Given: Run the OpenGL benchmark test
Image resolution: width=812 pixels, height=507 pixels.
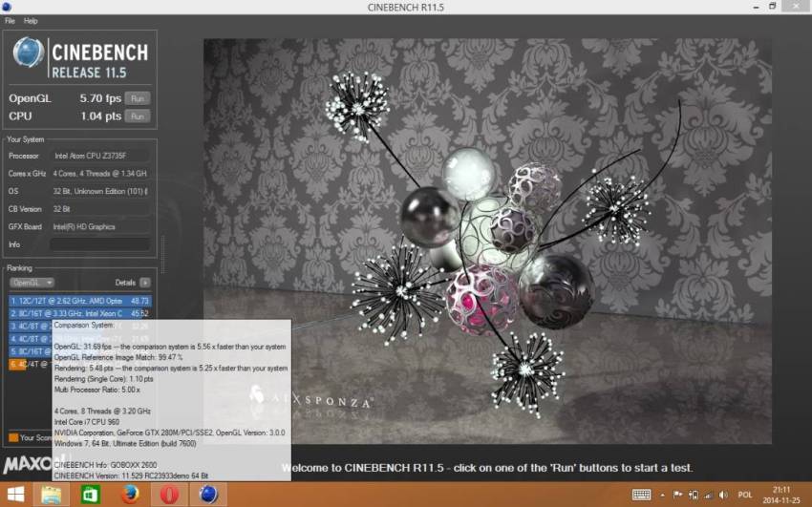Looking at the screenshot, I should click(138, 98).
